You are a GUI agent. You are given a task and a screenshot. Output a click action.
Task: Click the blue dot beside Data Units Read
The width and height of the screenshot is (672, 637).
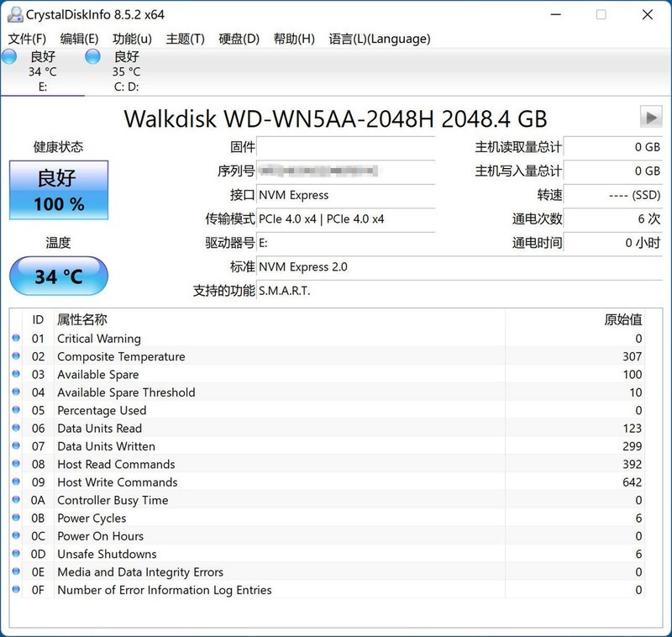(x=14, y=429)
